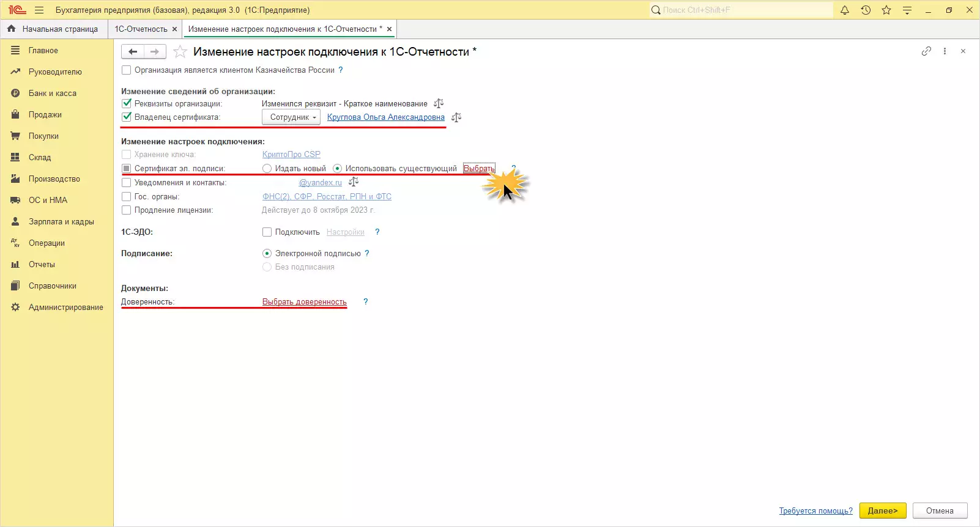Select Использовать существующий radio option
The height and width of the screenshot is (527, 980).
pyautogui.click(x=337, y=168)
